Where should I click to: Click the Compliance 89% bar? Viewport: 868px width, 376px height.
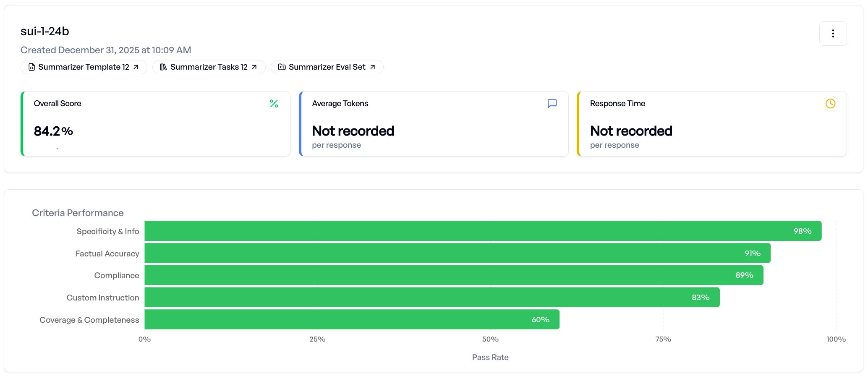[454, 275]
